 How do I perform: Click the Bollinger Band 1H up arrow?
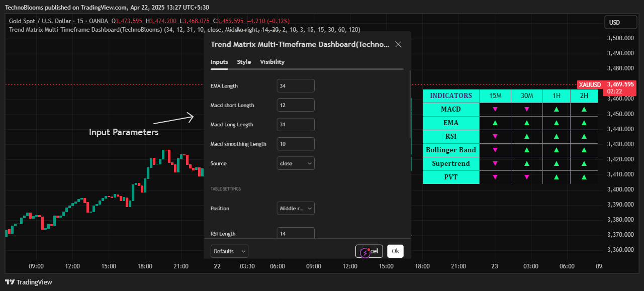(x=557, y=150)
